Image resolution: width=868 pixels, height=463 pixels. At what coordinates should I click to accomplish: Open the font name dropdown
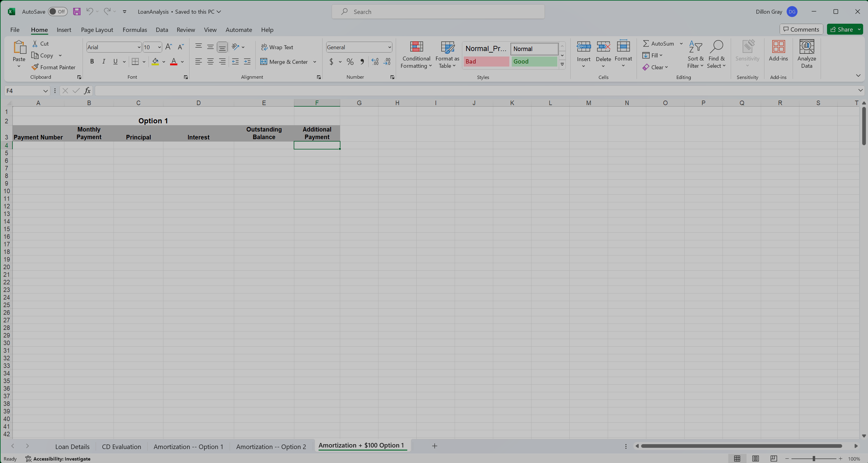point(139,47)
